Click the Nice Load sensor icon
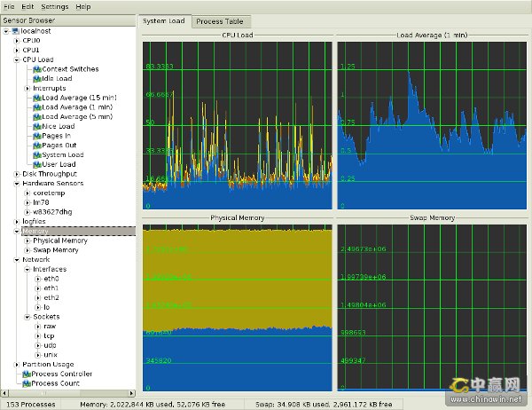The height and width of the screenshot is (410, 532). coord(37,126)
